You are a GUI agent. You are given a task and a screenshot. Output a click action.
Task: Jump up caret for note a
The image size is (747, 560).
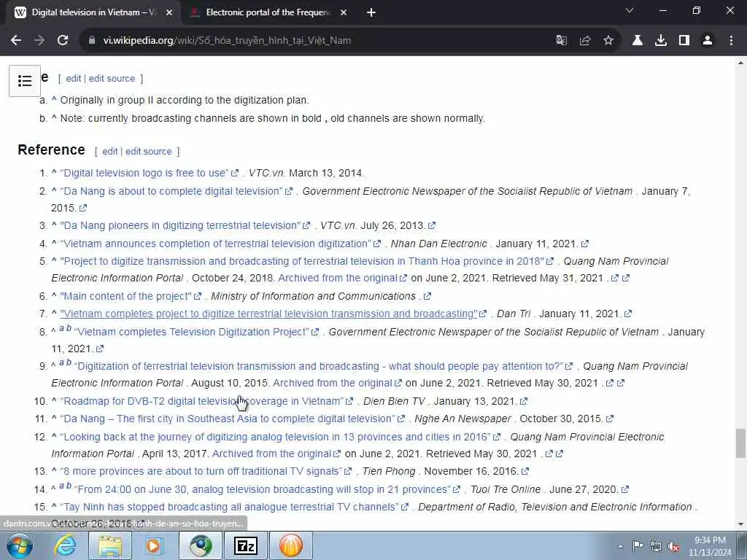[54, 99]
